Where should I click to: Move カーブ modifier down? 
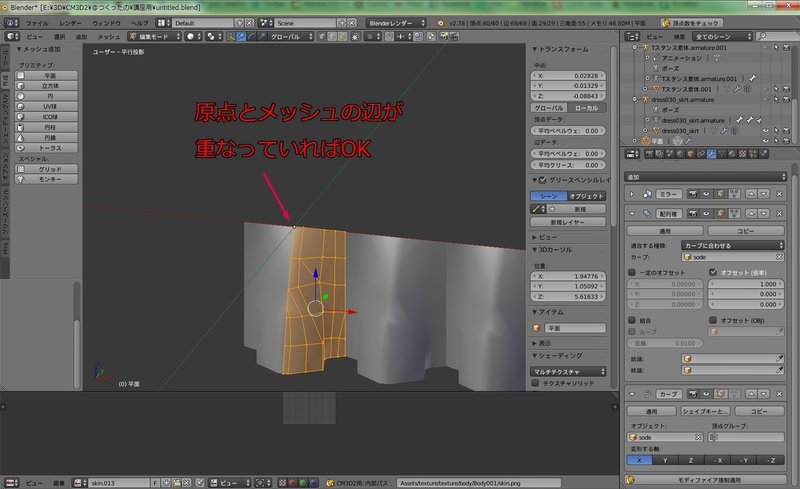click(x=763, y=394)
